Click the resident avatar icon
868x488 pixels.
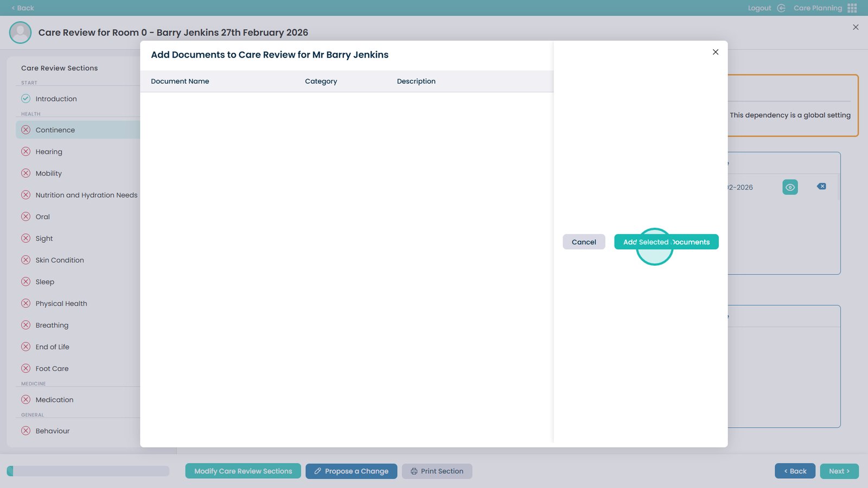tap(21, 33)
